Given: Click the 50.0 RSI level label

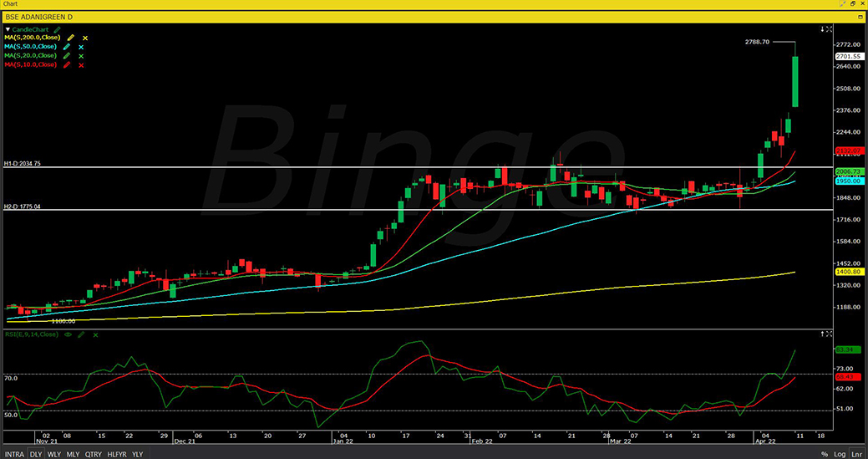Looking at the screenshot, I should point(11,415).
